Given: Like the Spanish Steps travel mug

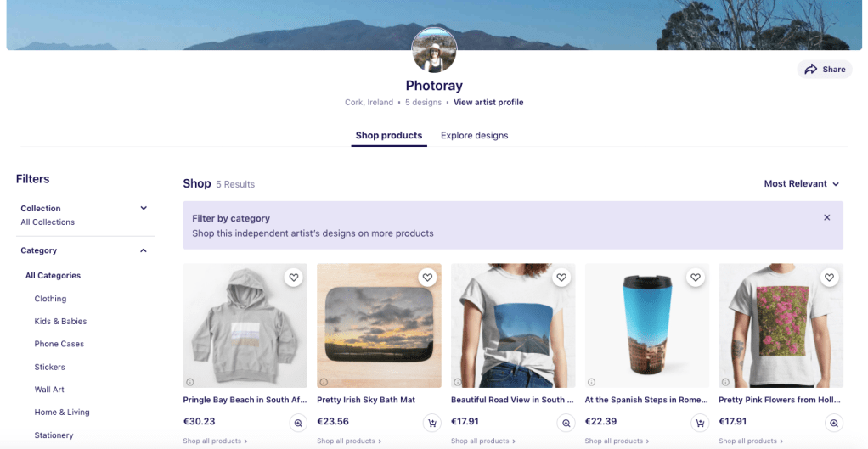Looking at the screenshot, I should point(696,278).
